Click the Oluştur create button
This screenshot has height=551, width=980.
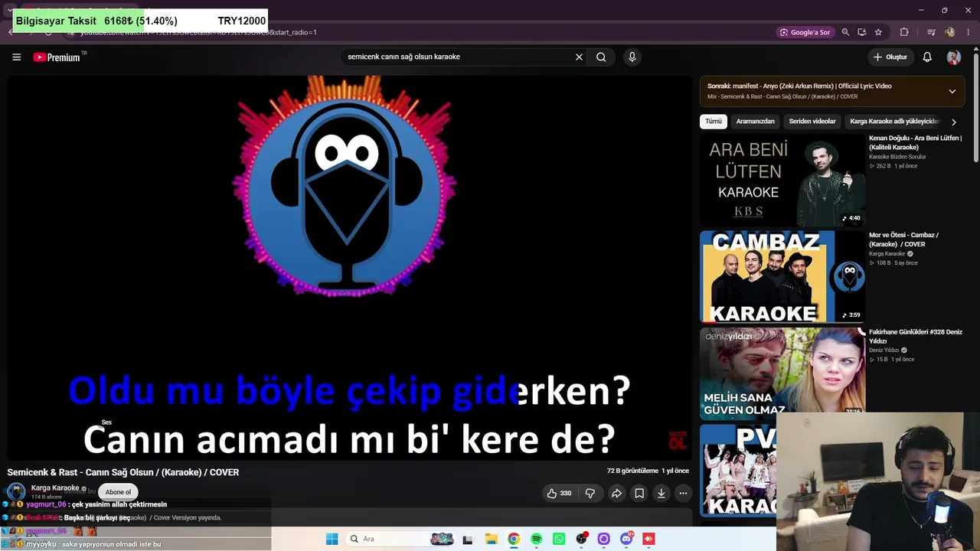coord(890,57)
